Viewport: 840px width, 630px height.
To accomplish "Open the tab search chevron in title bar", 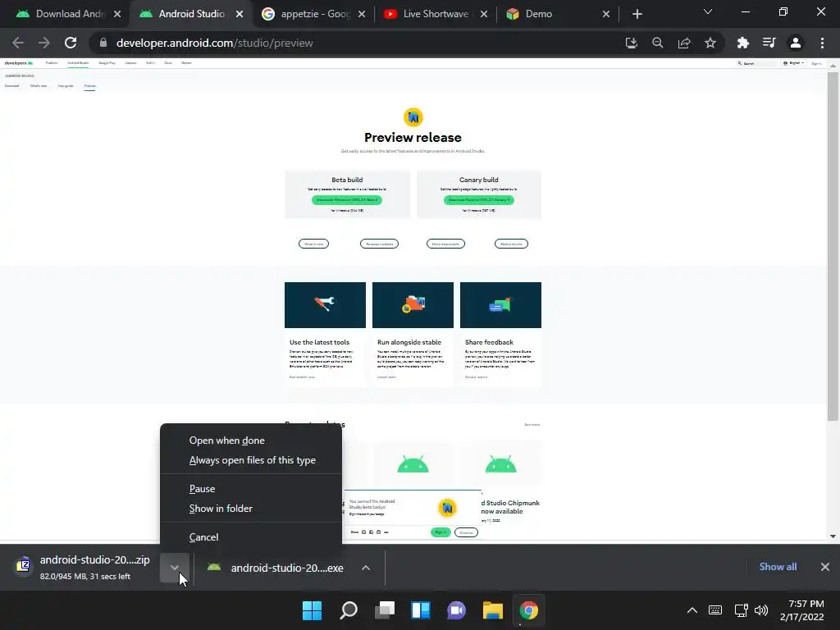I will coord(708,11).
